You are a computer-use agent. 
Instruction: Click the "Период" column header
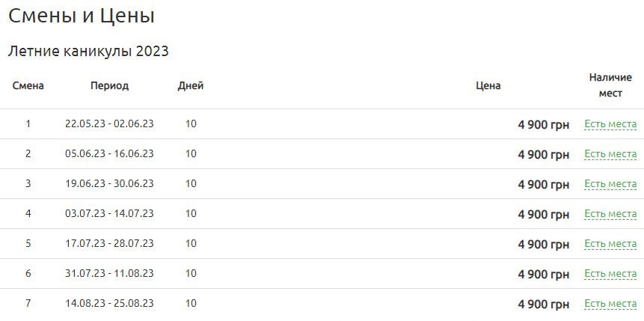109,85
